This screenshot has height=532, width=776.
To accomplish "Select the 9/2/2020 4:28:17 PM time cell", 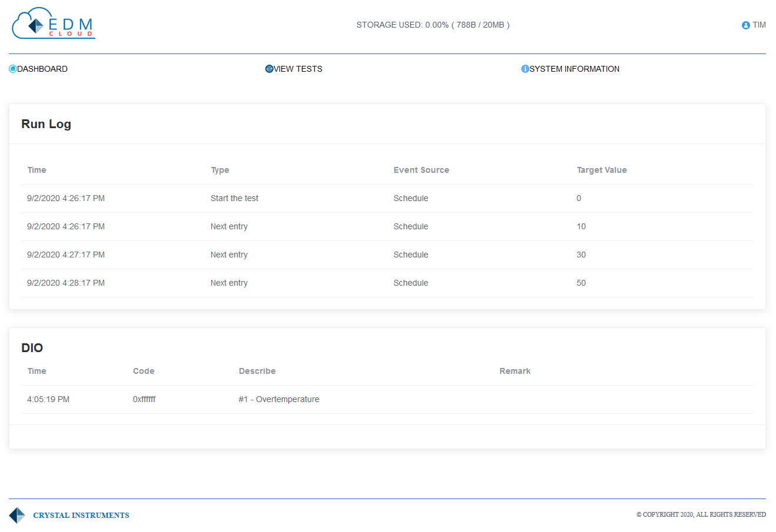I will click(66, 283).
